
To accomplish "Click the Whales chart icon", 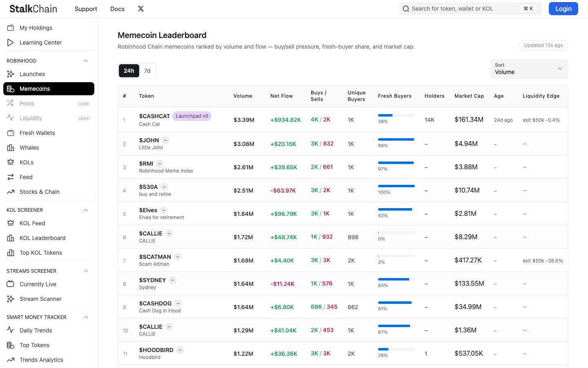I will tap(11, 148).
